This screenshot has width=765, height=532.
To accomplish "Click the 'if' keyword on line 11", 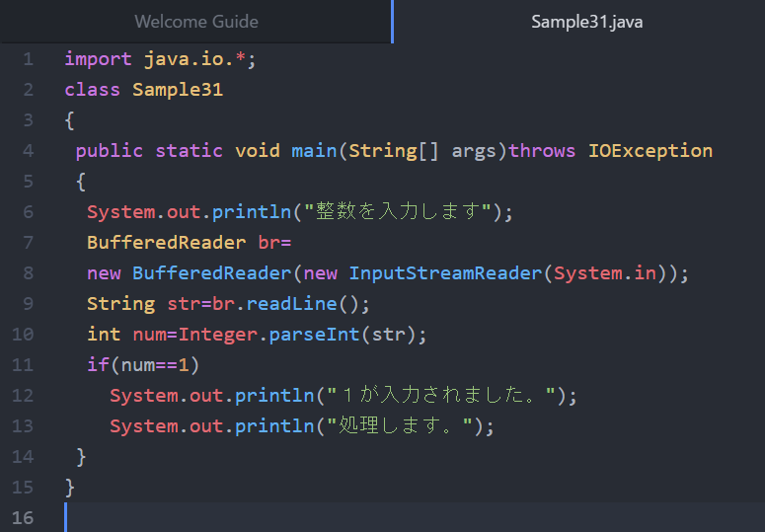I will point(98,365).
